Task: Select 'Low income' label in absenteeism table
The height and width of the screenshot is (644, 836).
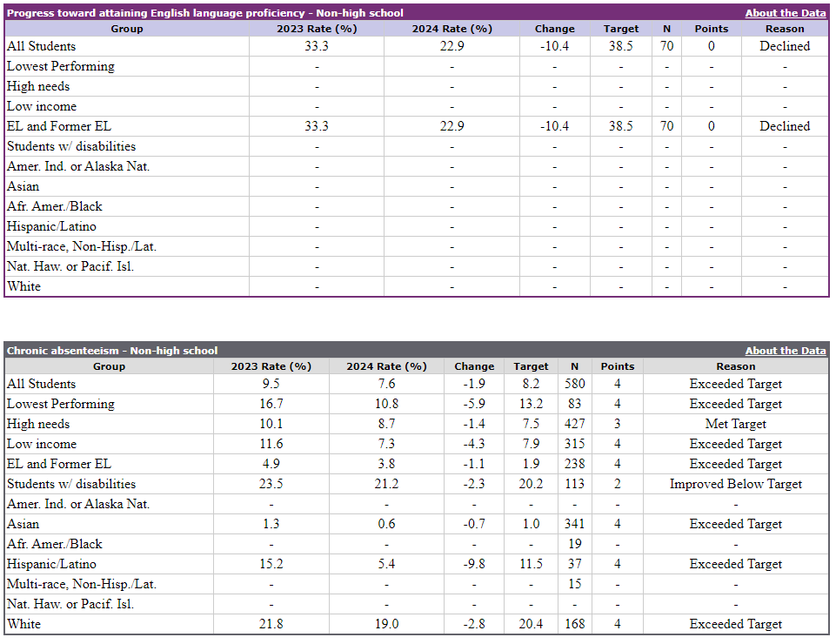Action: pyautogui.click(x=42, y=444)
